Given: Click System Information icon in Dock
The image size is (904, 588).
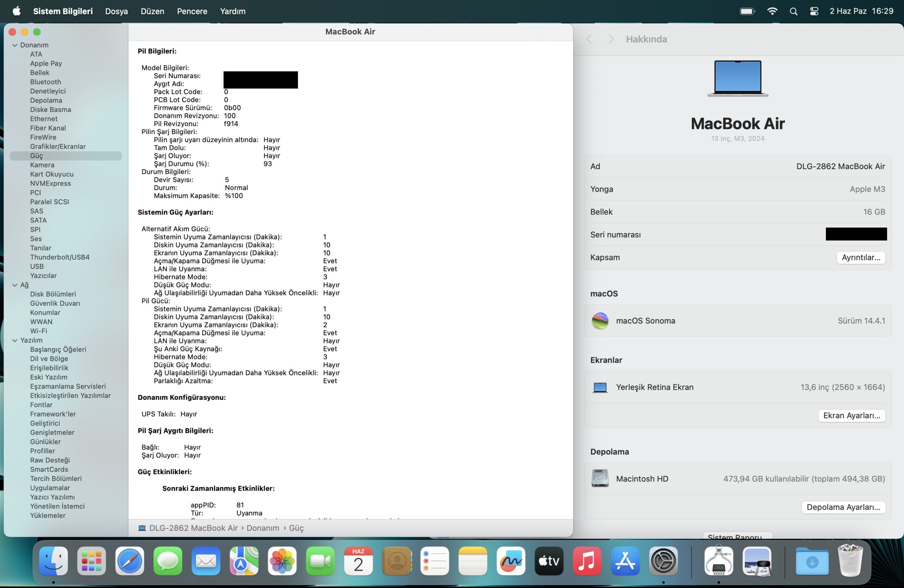Looking at the screenshot, I should (718, 561).
